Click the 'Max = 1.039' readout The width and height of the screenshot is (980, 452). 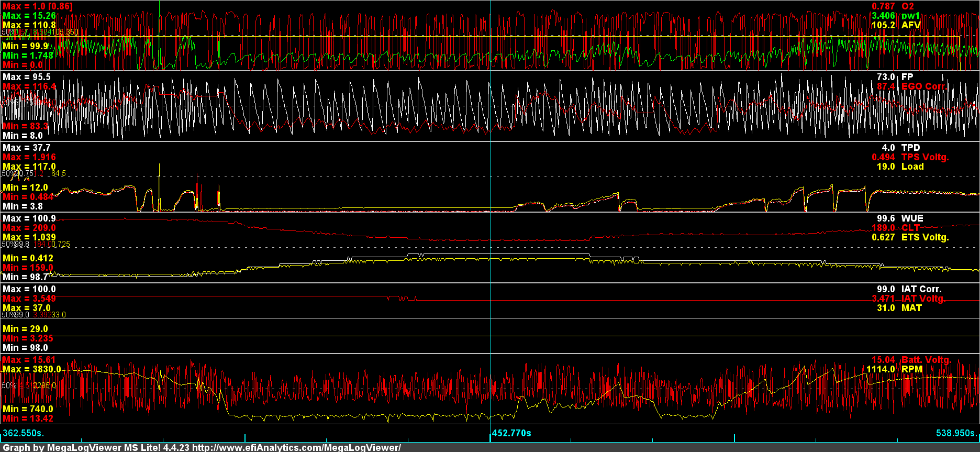(x=29, y=237)
